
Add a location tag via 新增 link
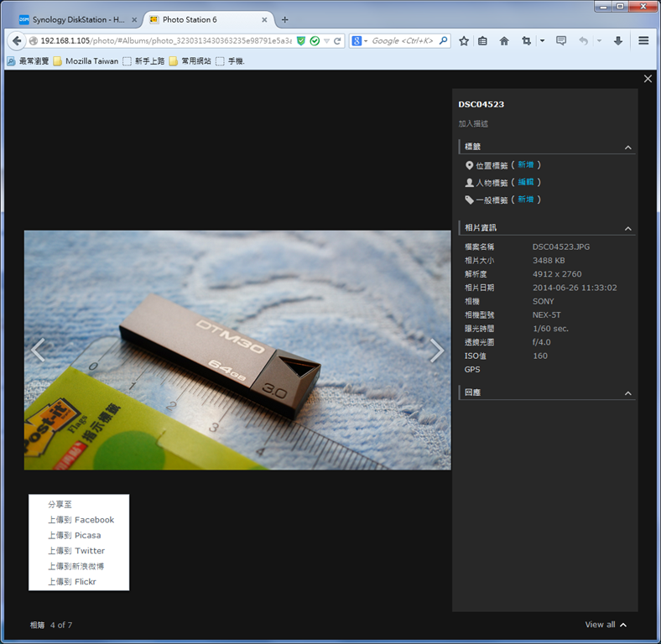[x=526, y=165]
